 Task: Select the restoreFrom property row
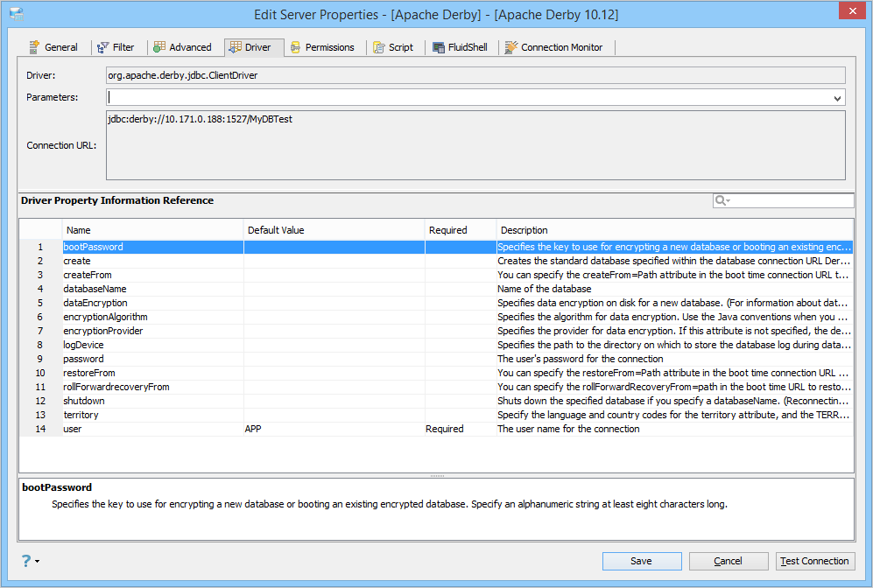pos(436,373)
